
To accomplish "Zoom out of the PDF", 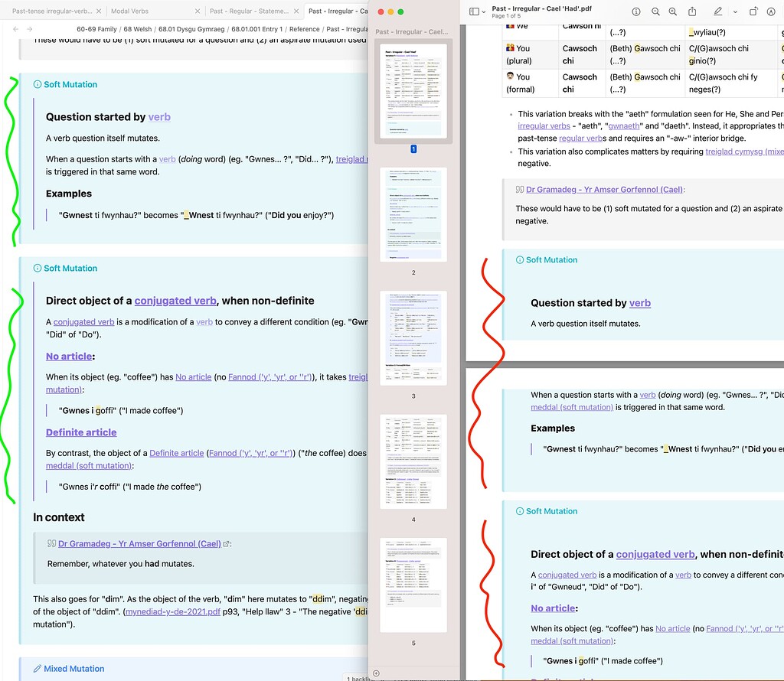I will click(x=655, y=12).
